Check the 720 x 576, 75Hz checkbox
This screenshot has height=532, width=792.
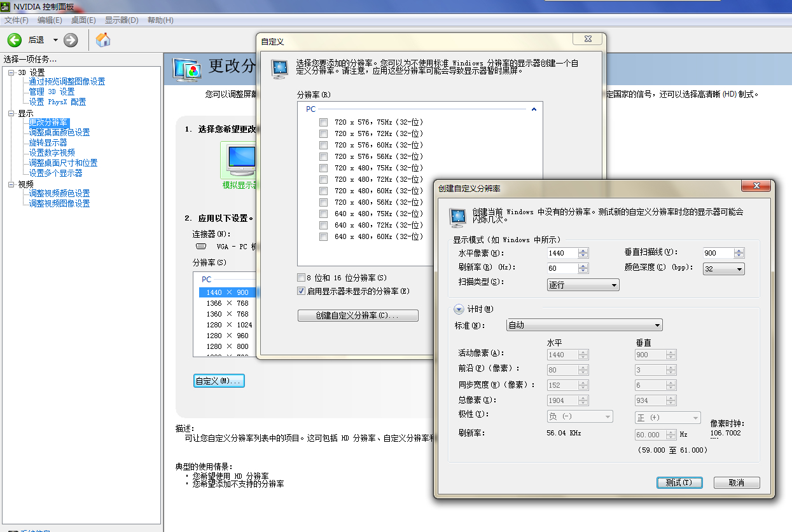[x=324, y=122]
